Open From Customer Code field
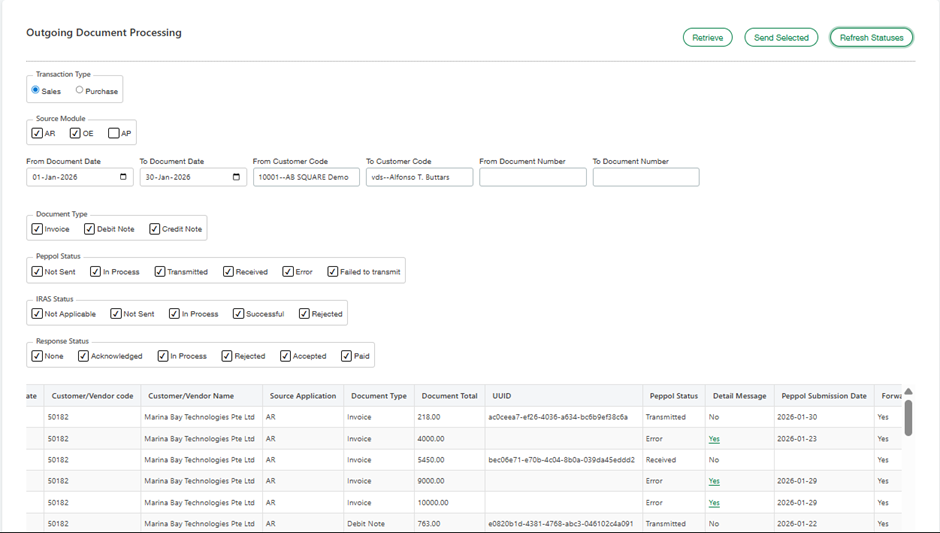The image size is (940, 533). pyautogui.click(x=306, y=177)
